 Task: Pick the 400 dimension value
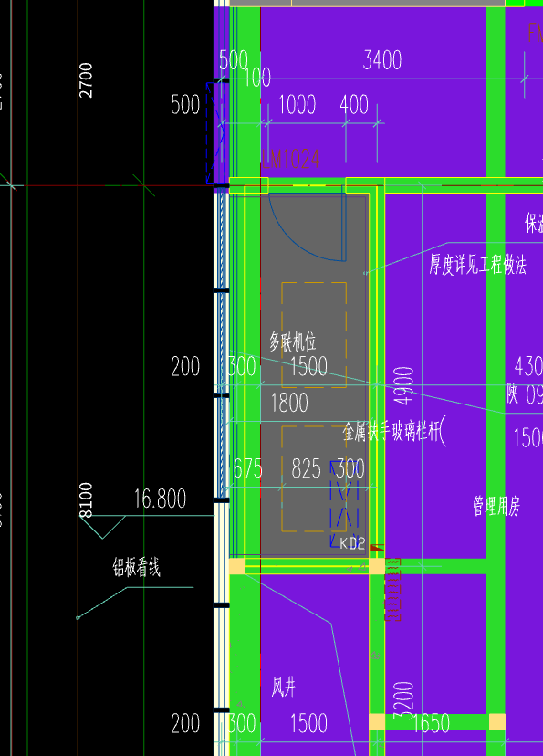pyautogui.click(x=354, y=105)
